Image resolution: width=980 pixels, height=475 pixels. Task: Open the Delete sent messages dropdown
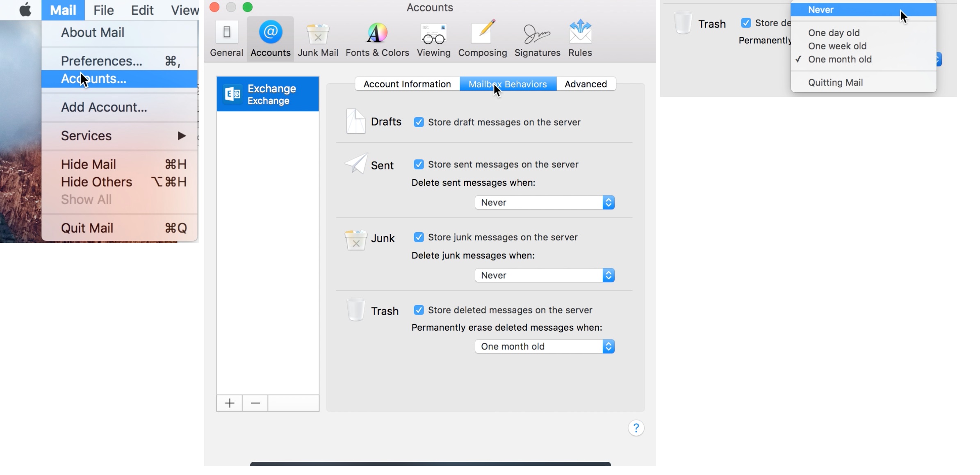544,202
